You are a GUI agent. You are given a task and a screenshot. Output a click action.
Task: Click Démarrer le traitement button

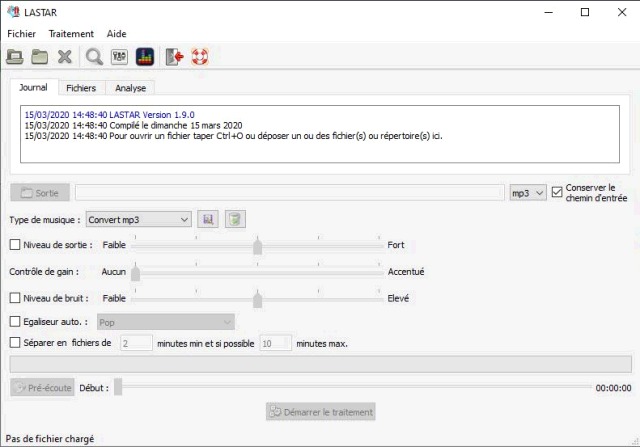click(x=321, y=411)
